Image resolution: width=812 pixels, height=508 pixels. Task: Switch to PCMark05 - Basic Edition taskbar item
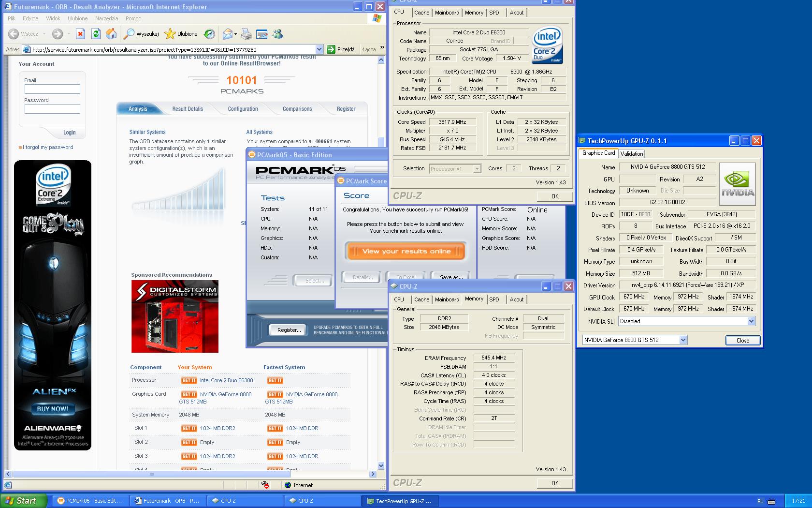tap(90, 501)
